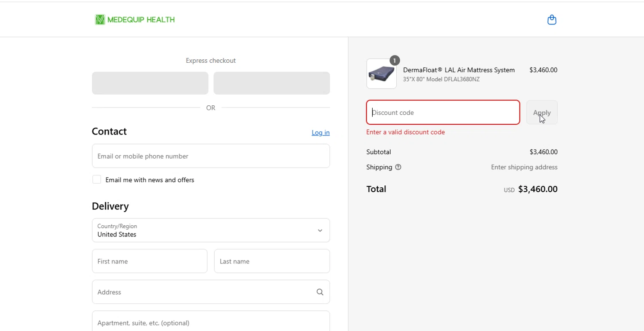Click the Delivery heading
This screenshot has width=644, height=331.
110,206
